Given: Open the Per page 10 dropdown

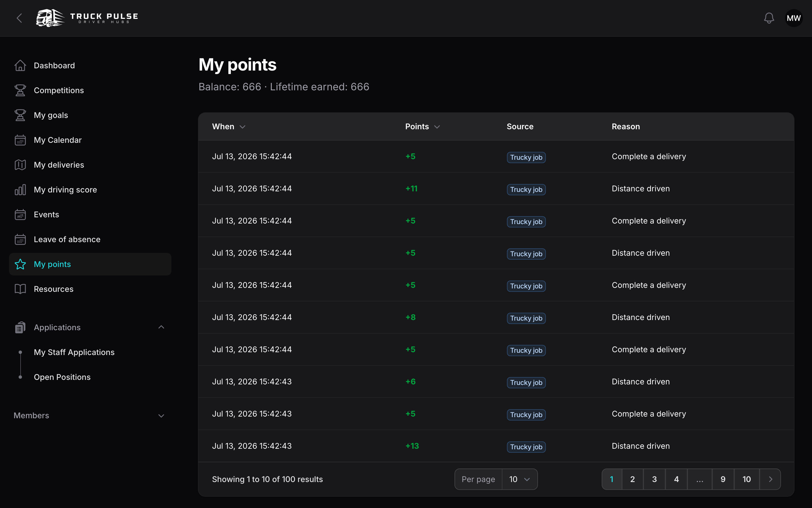Looking at the screenshot, I should [x=519, y=479].
